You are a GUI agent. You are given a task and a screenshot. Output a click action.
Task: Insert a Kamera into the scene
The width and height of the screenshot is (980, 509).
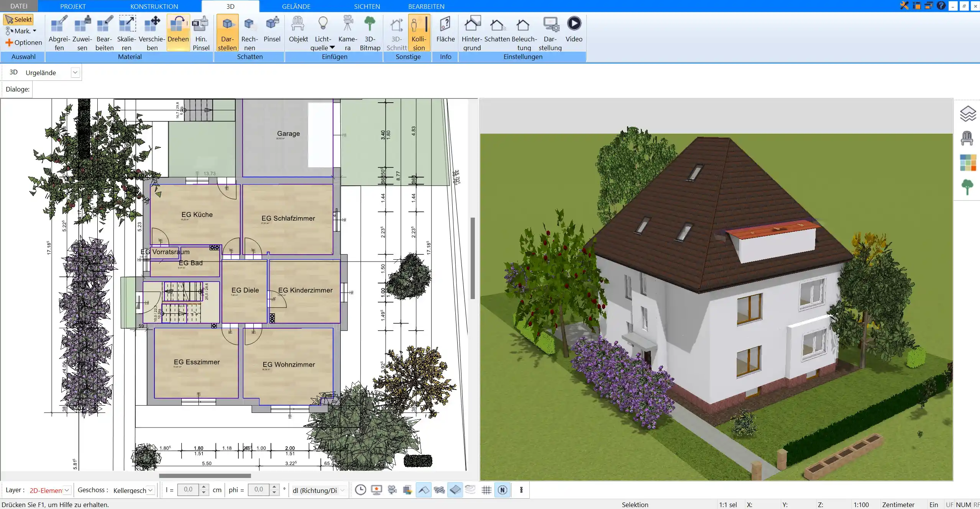pyautogui.click(x=348, y=33)
